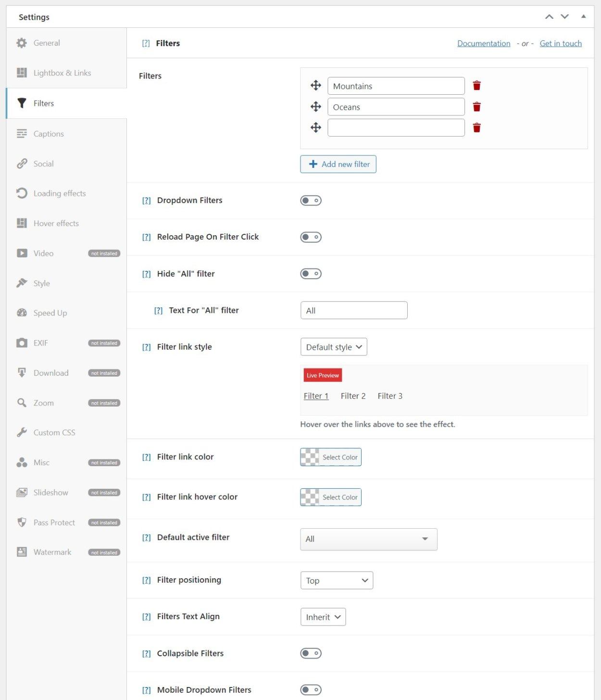Click the Style brush icon
The image size is (601, 700).
tap(22, 283)
